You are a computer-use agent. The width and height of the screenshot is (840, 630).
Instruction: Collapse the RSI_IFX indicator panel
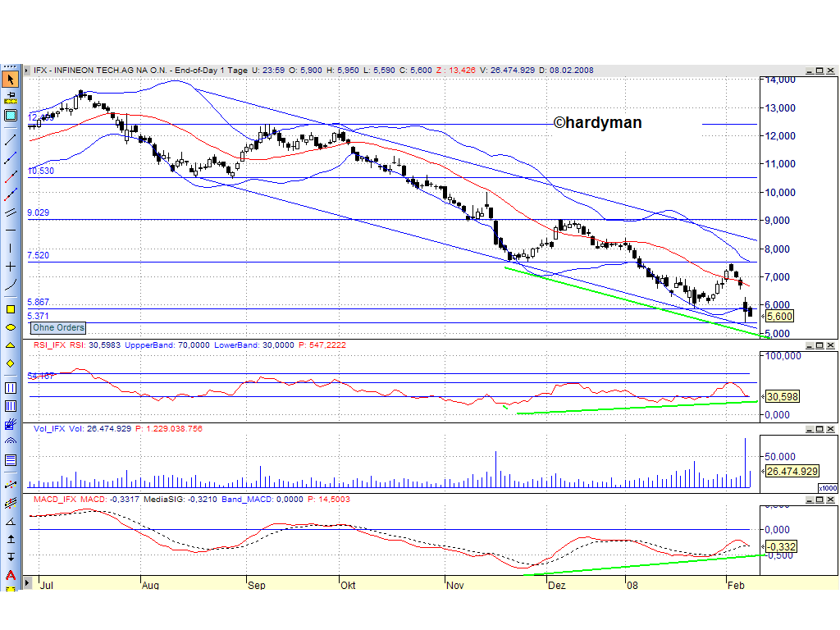[809, 345]
